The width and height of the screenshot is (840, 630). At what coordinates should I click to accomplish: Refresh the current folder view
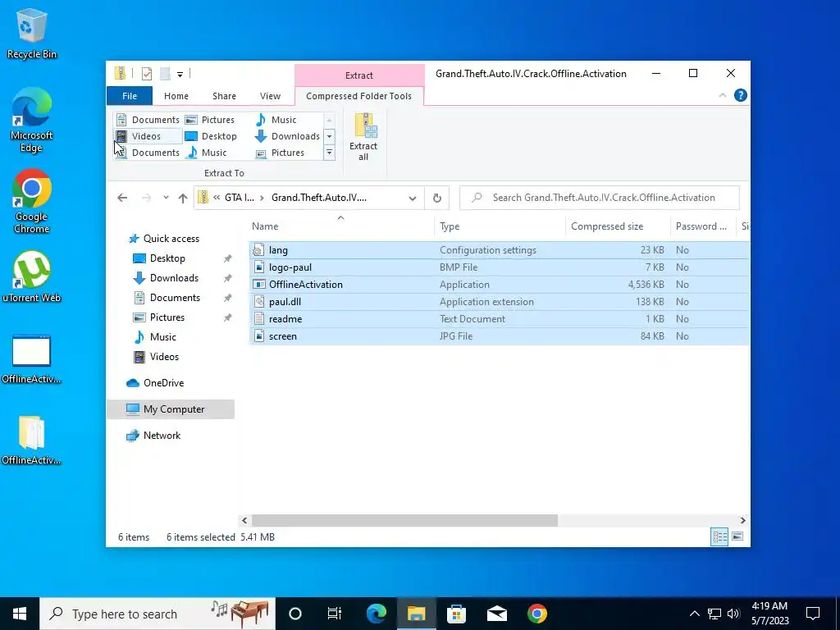437,199
